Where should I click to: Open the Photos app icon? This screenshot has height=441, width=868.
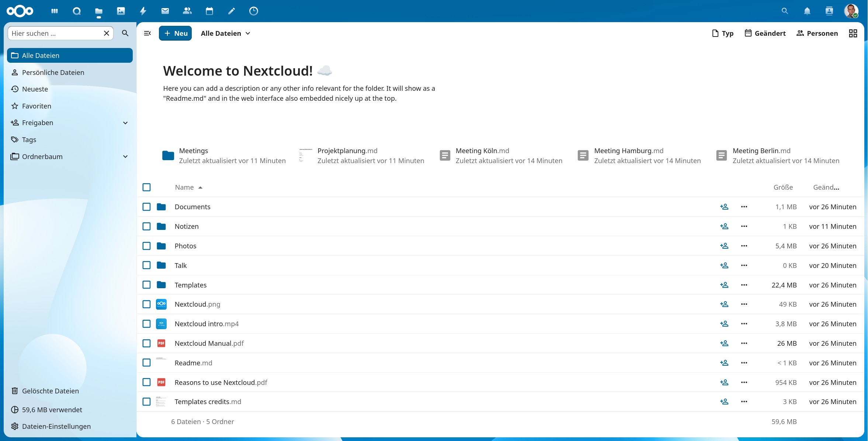[121, 11]
